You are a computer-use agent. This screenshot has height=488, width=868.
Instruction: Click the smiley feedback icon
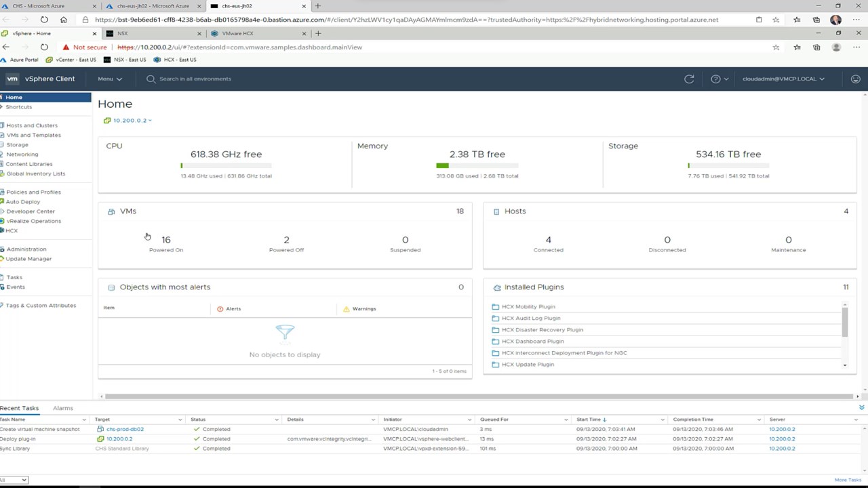pyautogui.click(x=855, y=79)
